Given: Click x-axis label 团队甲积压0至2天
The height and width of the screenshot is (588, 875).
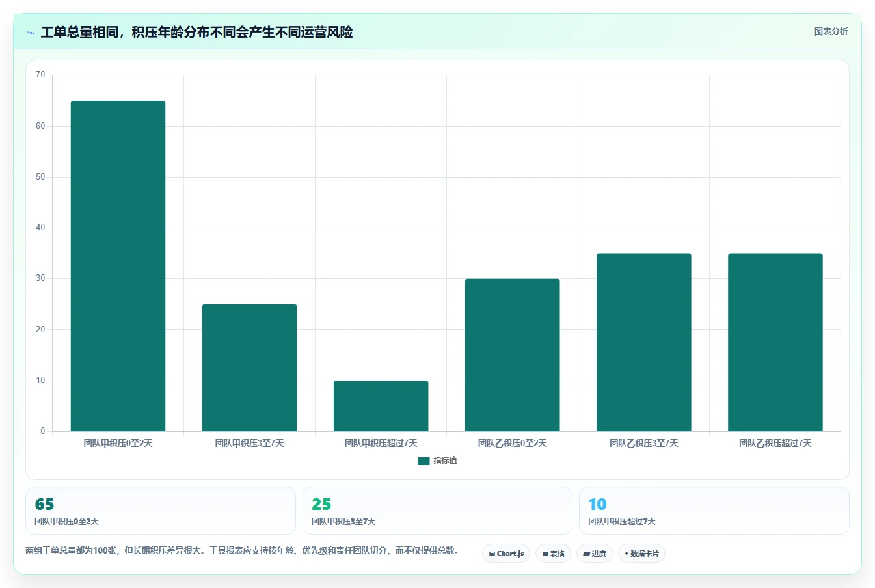Looking at the screenshot, I should (x=118, y=443).
